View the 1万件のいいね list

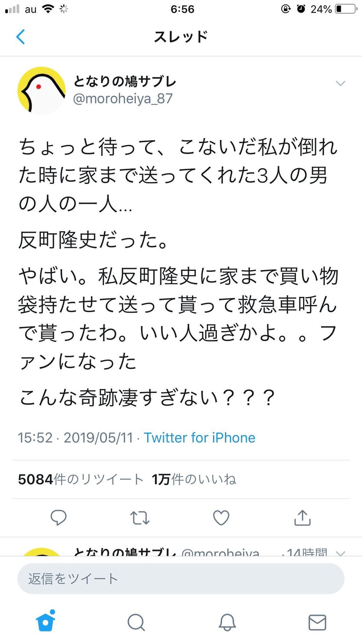pyautogui.click(x=194, y=479)
